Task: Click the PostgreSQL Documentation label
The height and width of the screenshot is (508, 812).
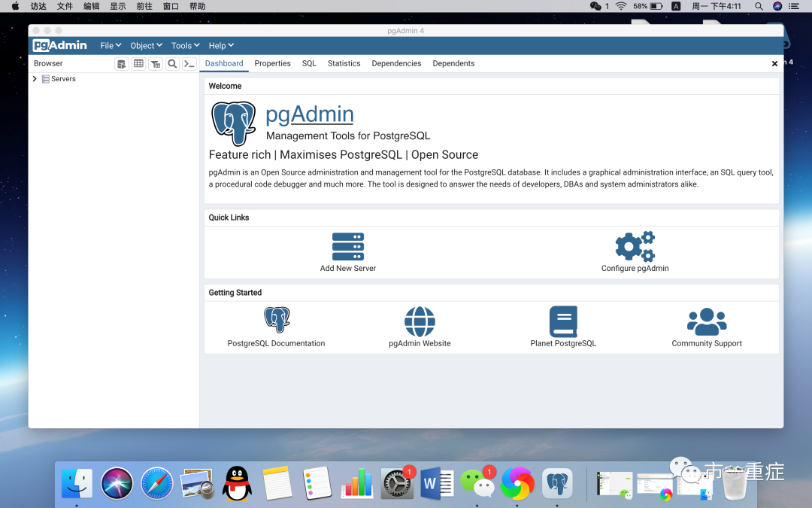Action: pyautogui.click(x=276, y=343)
